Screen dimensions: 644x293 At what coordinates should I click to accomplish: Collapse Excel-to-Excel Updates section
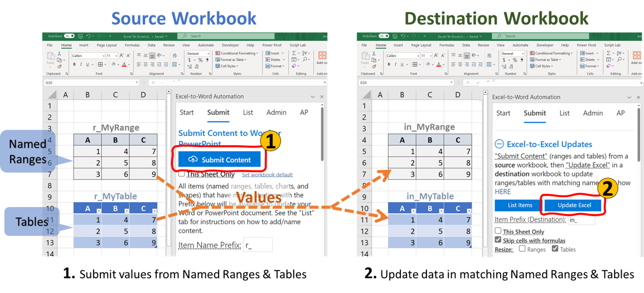pos(499,144)
